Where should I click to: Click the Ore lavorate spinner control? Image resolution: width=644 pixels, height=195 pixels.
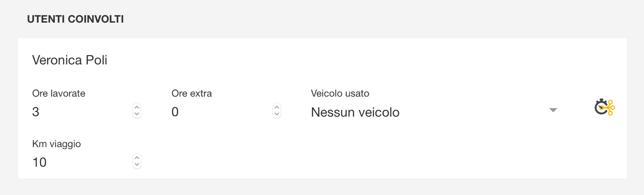coord(137,111)
